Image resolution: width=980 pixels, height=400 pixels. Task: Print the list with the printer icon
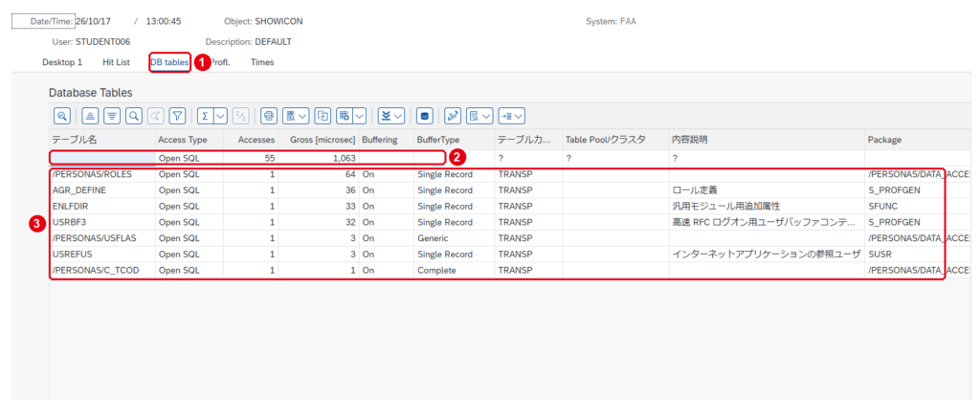(269, 116)
